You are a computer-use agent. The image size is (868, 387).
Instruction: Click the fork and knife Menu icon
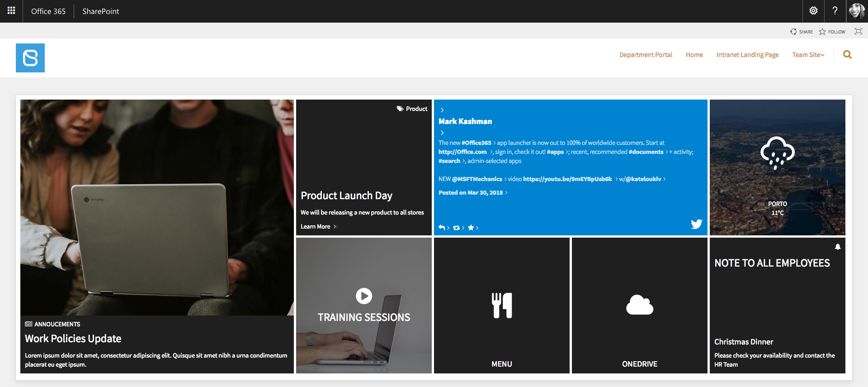502,306
